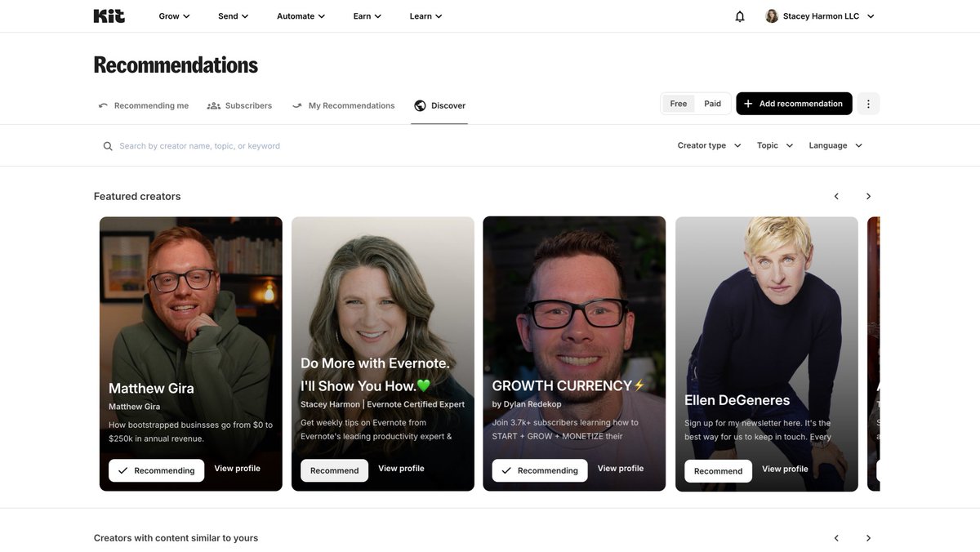Screen dimensions: 980x552
Task: Click 'Creators with content similar to yours' heading
Action: 176,538
